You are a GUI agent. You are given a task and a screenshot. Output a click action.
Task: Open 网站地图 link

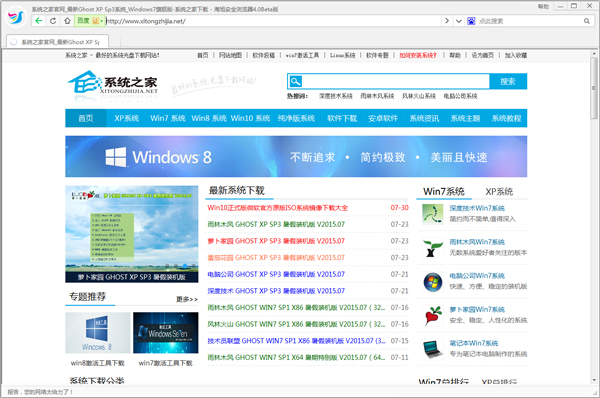[230, 55]
